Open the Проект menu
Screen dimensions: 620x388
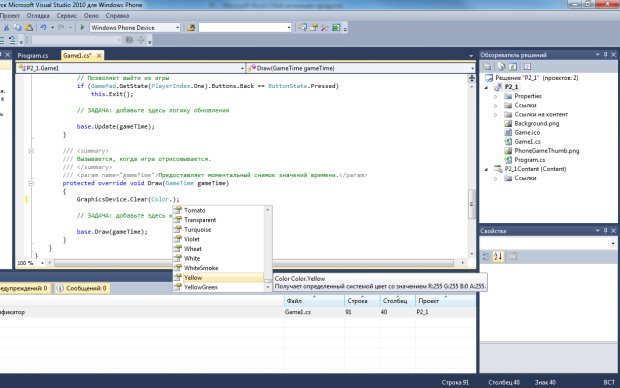10,16
